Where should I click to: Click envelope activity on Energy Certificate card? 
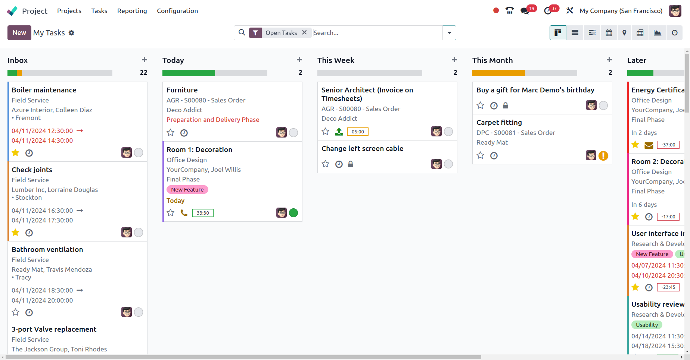649,145
